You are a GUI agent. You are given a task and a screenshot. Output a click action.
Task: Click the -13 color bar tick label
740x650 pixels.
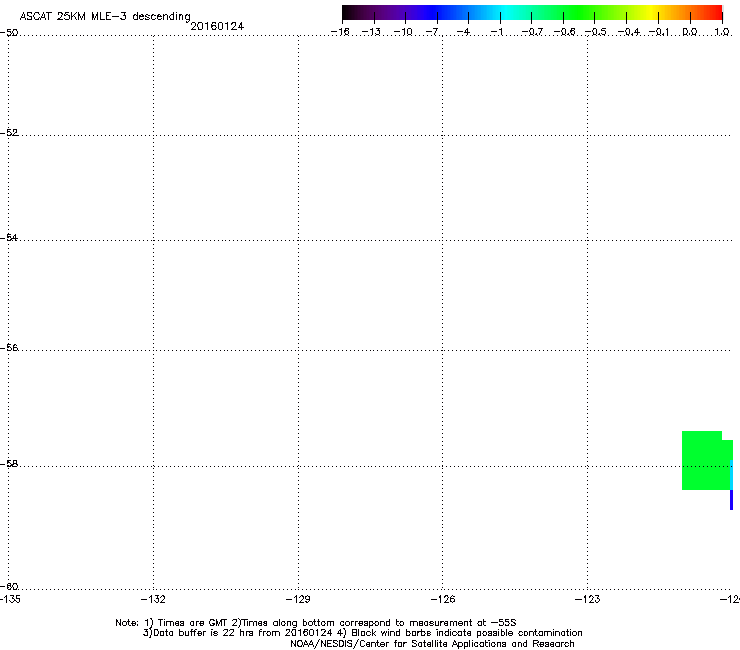371,32
